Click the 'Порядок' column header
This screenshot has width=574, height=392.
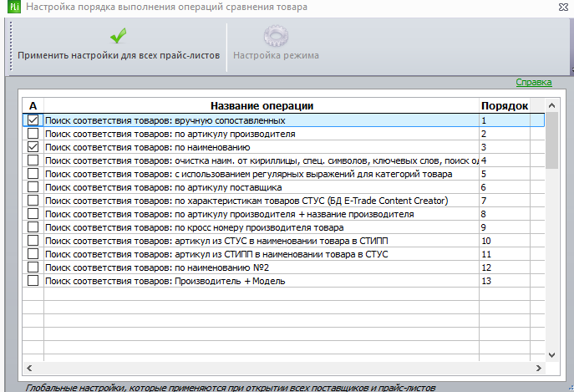505,106
